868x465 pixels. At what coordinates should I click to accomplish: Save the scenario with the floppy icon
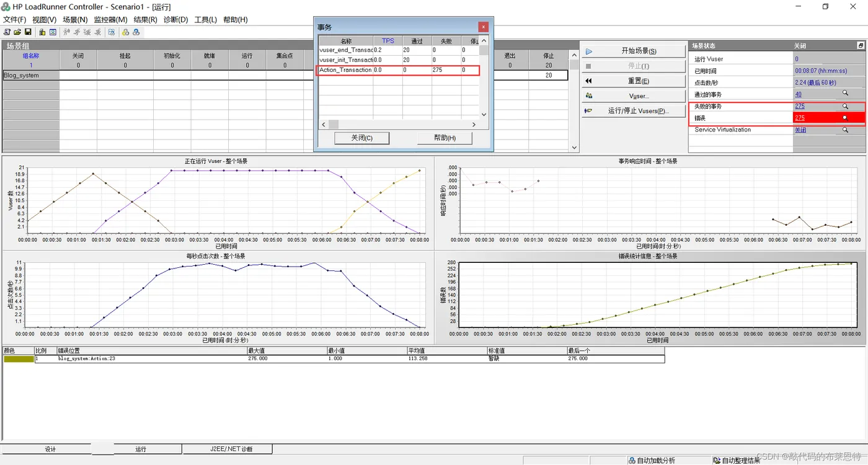pos(28,32)
